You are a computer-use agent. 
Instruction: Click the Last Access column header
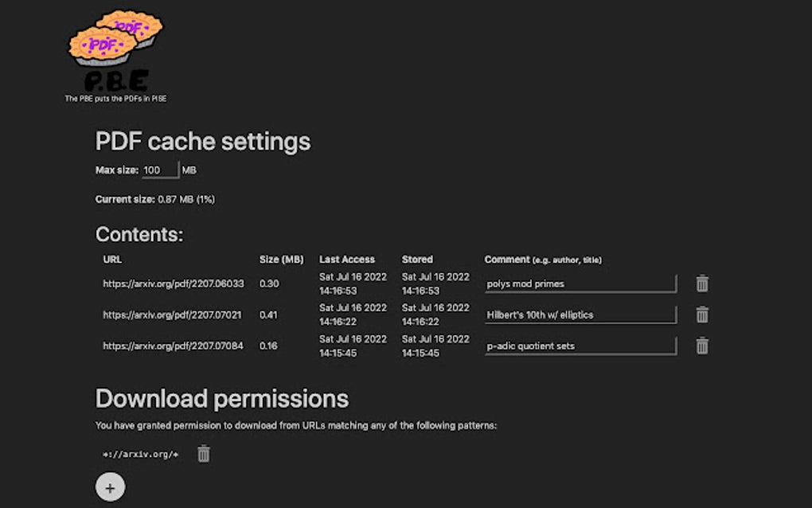coord(347,259)
